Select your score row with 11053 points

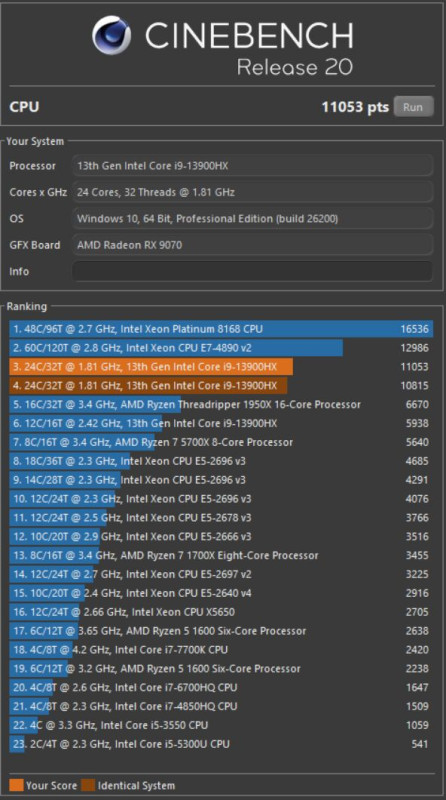(221, 367)
